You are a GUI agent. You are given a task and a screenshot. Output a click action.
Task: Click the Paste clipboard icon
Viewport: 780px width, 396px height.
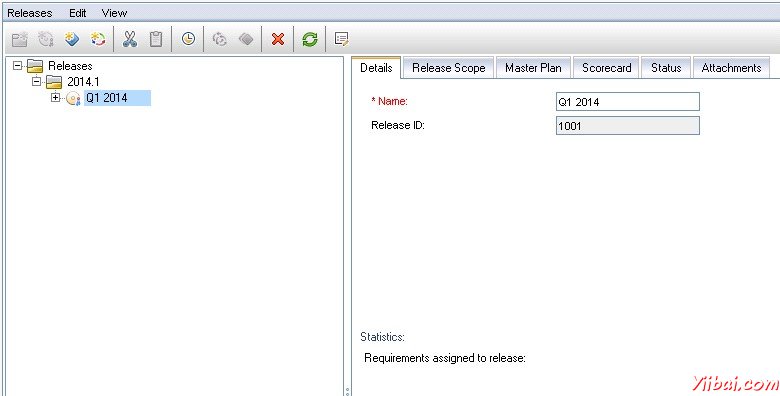[156, 39]
